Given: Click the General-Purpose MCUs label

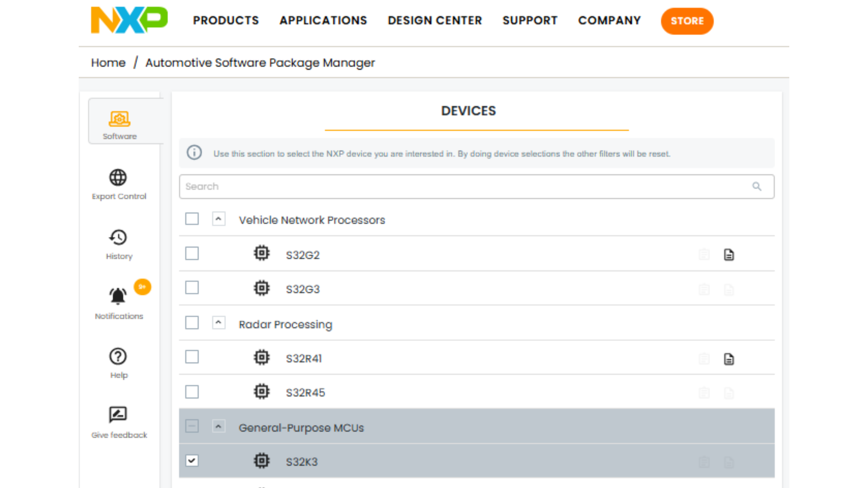Looking at the screenshot, I should click(x=301, y=428).
